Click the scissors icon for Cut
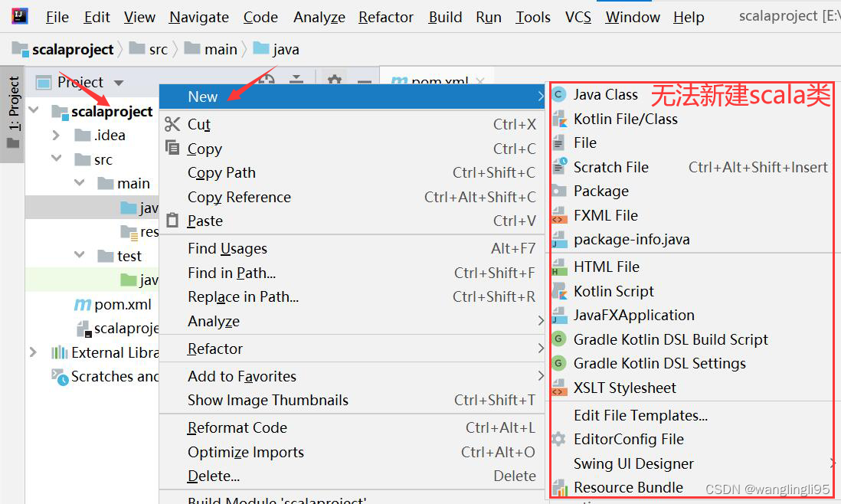 click(x=172, y=124)
